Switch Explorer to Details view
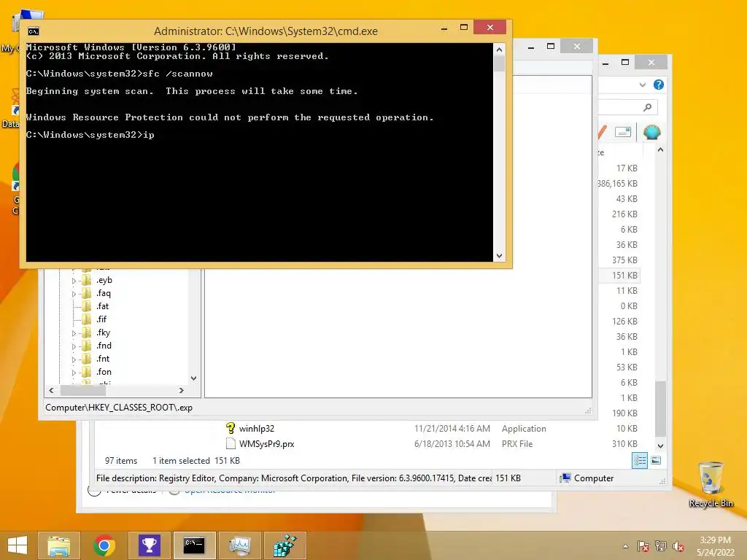The height and width of the screenshot is (560, 747). [x=640, y=460]
